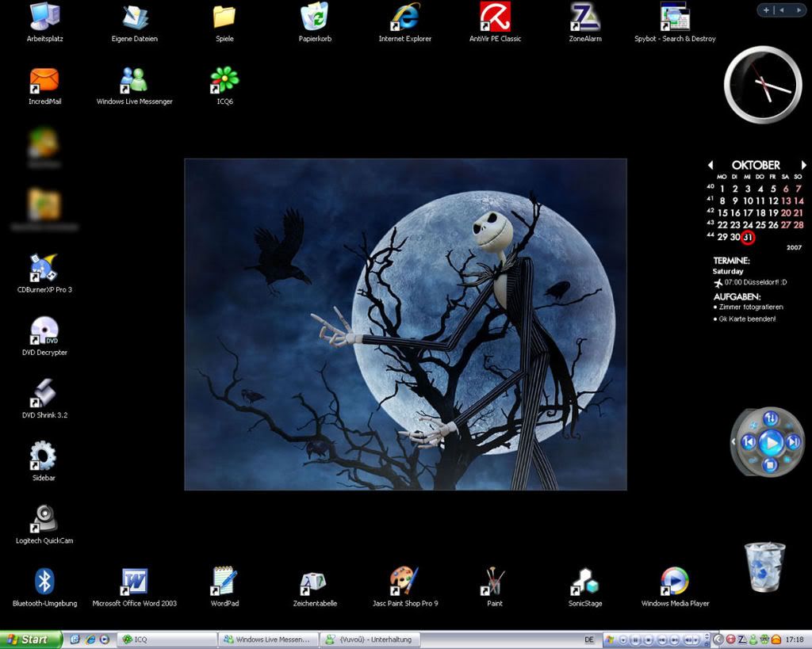Viewport: 812px width, 649px height.
Task: Launch Internet Explorer from Quick Launch
Action: [x=90, y=639]
